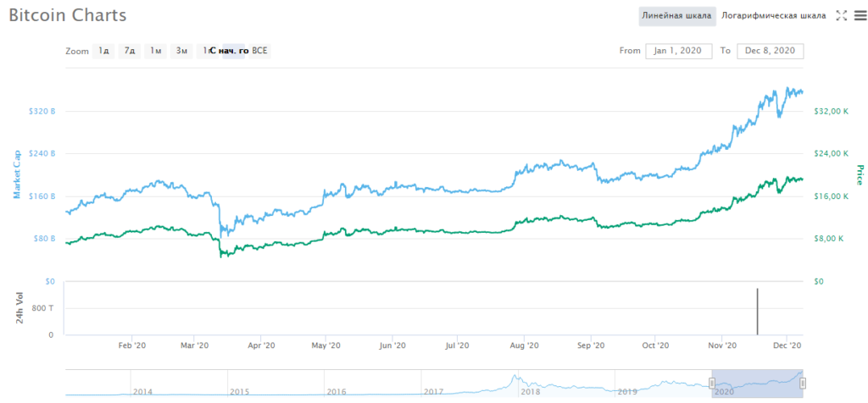
Task: Open the chart hamburger menu
Action: tap(860, 15)
